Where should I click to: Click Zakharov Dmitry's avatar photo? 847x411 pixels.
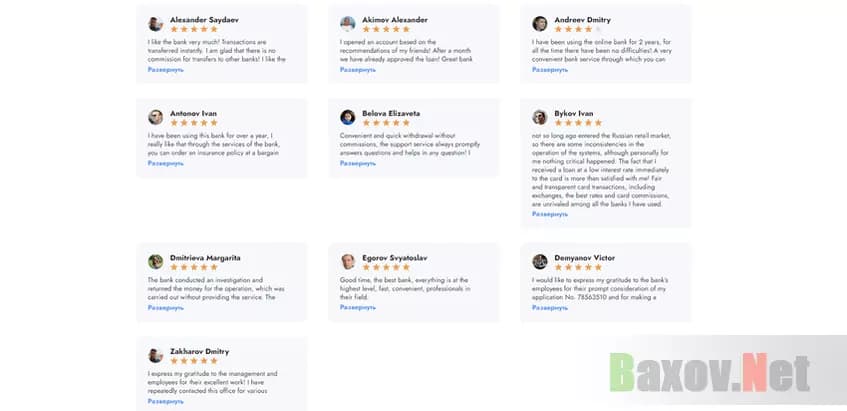tap(155, 355)
